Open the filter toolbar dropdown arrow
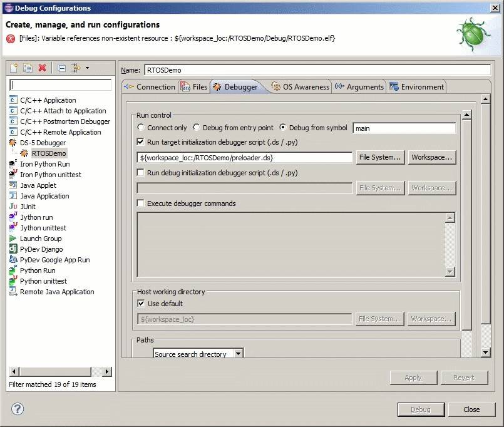The image size is (504, 427). (87, 68)
